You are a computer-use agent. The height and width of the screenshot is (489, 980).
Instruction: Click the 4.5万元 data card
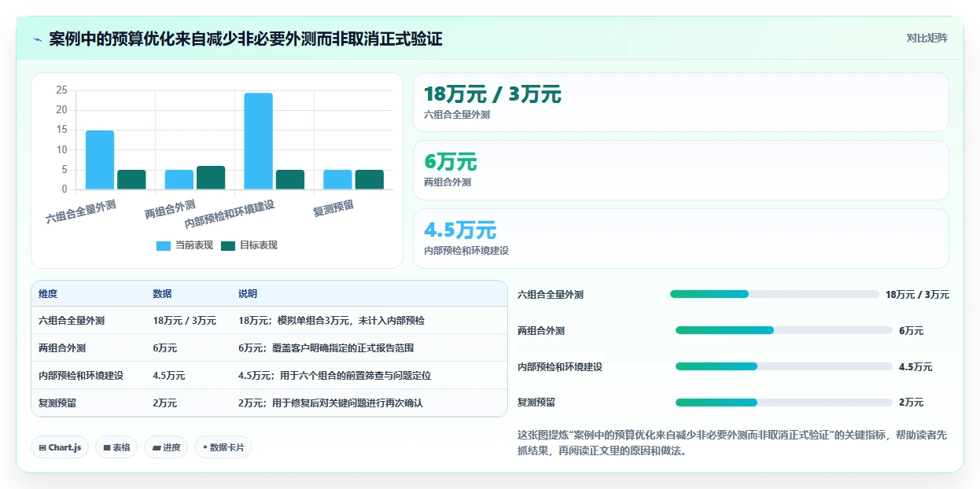click(681, 238)
